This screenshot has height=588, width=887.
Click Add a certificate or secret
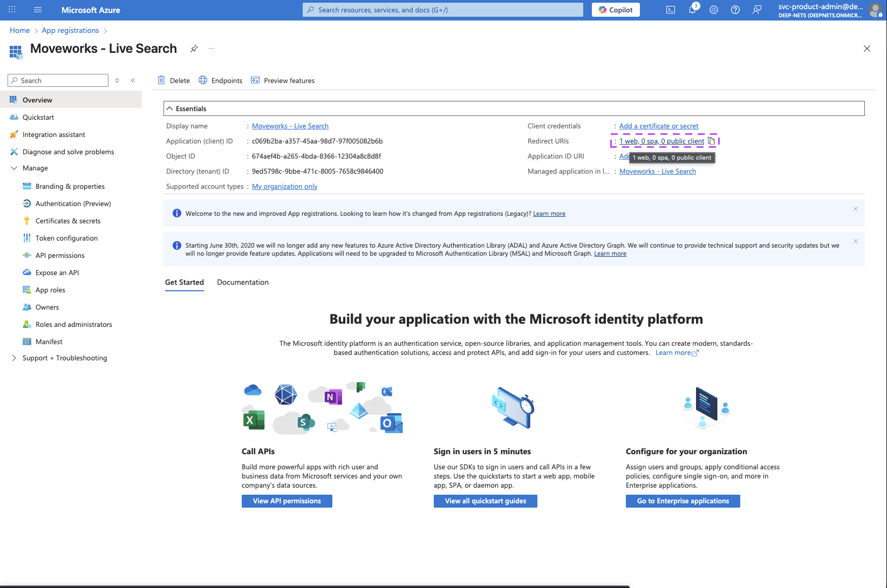coord(659,126)
